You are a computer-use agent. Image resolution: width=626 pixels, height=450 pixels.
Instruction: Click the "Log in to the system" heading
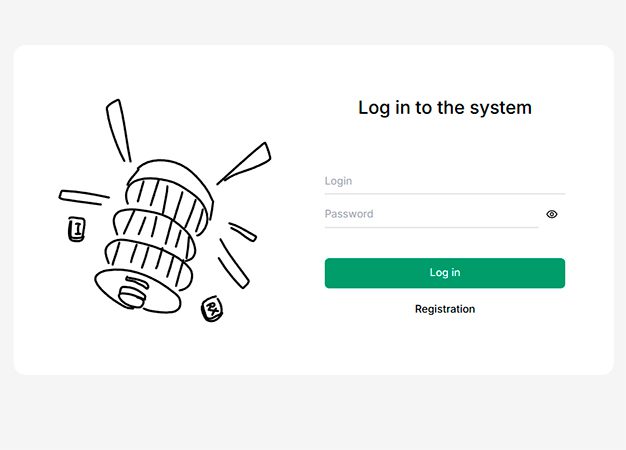445,107
